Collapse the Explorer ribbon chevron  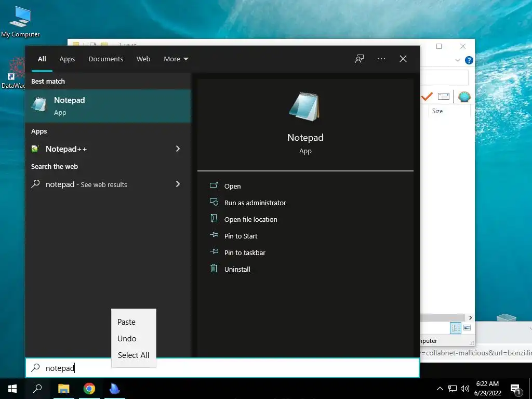click(457, 60)
